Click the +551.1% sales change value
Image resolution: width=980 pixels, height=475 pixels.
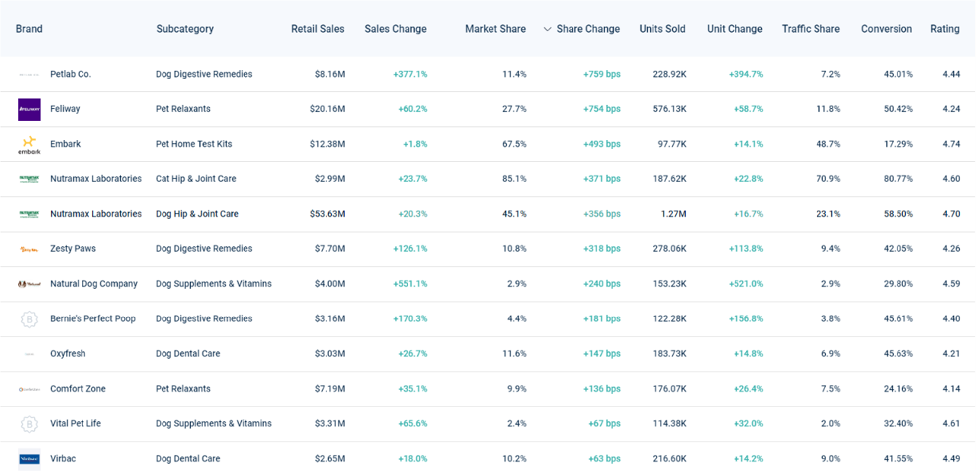pos(410,284)
